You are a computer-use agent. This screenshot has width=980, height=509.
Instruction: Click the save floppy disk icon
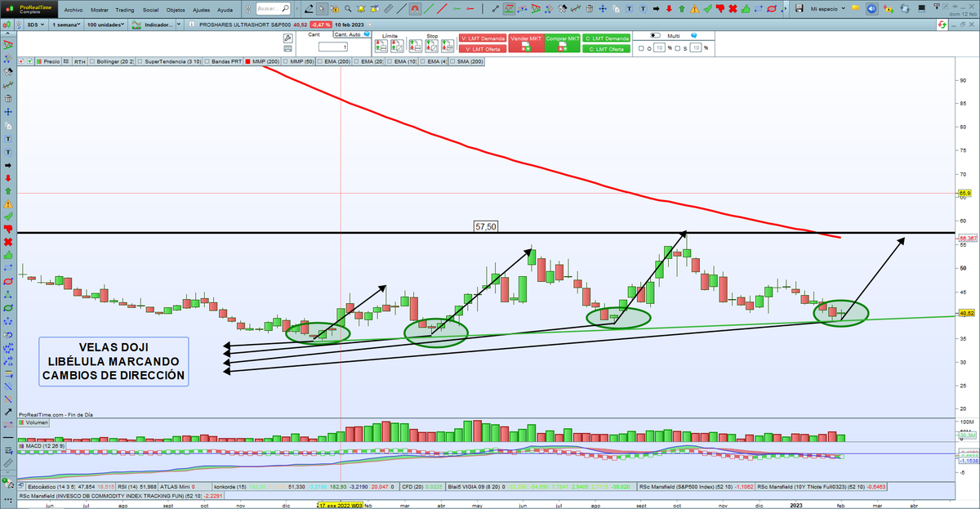pos(799,8)
